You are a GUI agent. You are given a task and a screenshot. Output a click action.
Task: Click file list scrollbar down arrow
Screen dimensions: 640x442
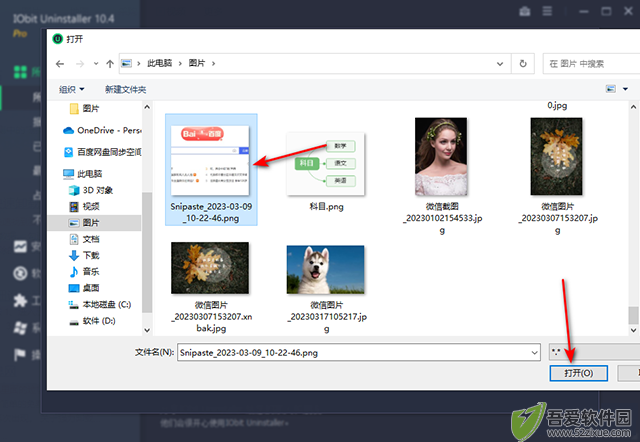[x=633, y=330]
